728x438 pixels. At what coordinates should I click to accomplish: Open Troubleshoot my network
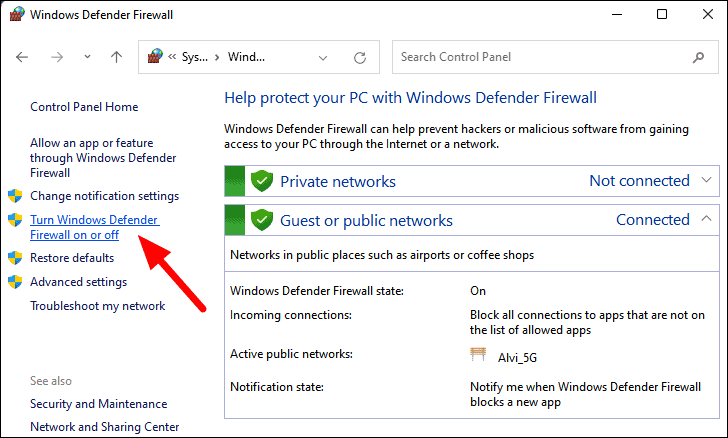pyautogui.click(x=98, y=306)
